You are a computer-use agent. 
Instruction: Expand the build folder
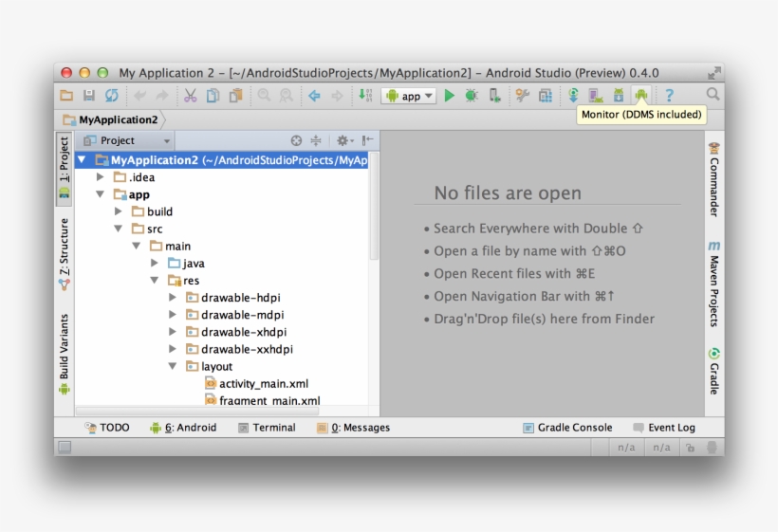click(x=118, y=211)
